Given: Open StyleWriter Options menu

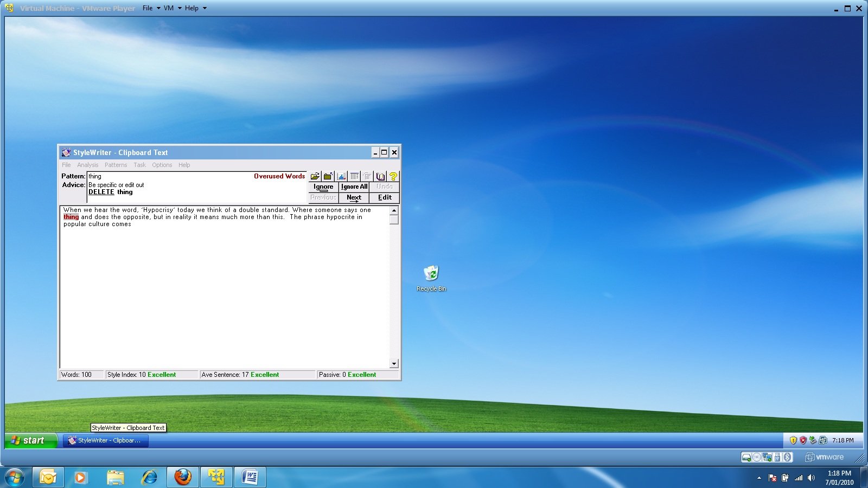Looking at the screenshot, I should [x=162, y=165].
